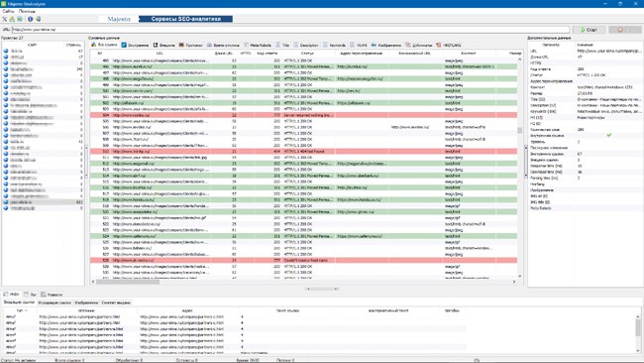Screen dimensions: 644x363
Task: Click the green export toolbar icon
Action: [20, 19]
